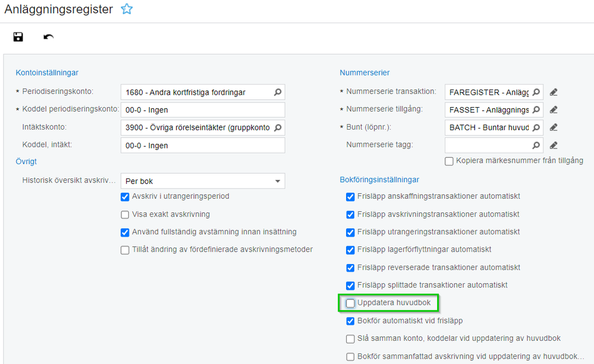
Task: Open lookup for Bunt (löpnr.) field
Action: click(x=536, y=128)
